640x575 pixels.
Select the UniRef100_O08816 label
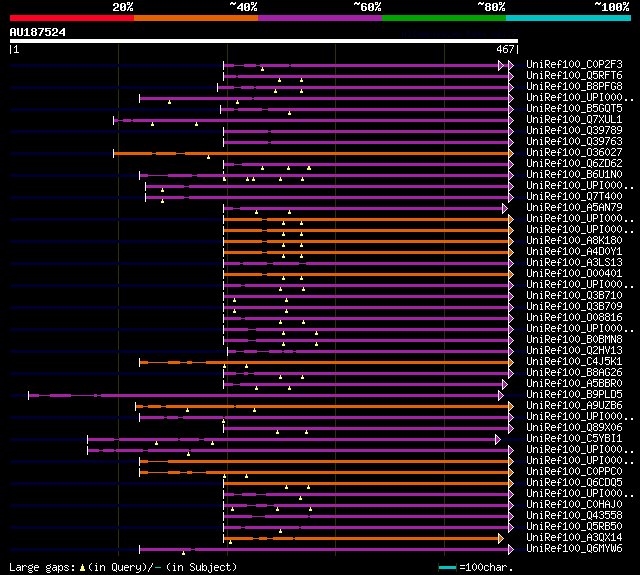click(574, 318)
